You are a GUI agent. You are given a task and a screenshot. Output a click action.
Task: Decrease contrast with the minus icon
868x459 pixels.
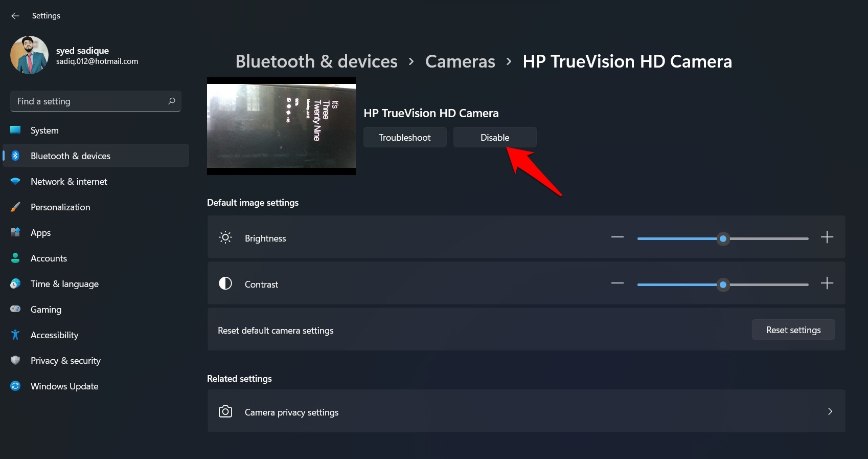pos(618,283)
